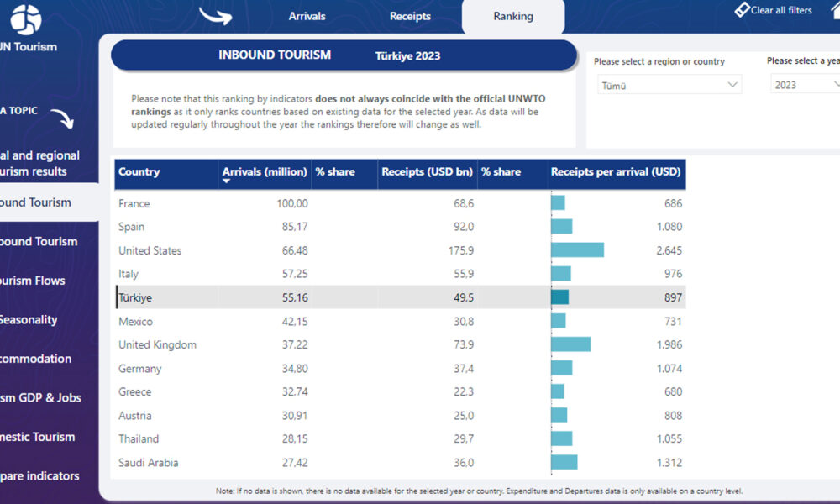Open the year dropdown showing 2023
The height and width of the screenshot is (504, 840).
(805, 85)
